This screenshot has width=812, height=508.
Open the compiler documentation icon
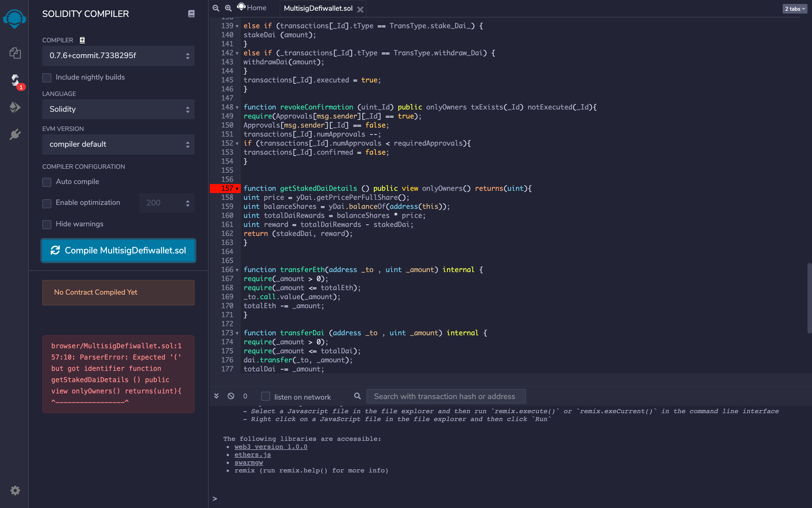tap(191, 14)
